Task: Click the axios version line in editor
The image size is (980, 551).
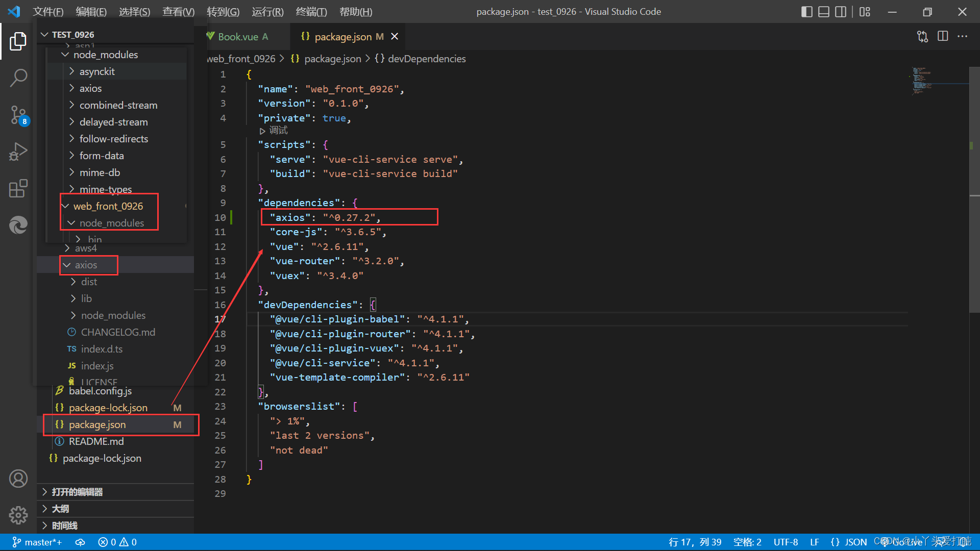Action: 326,217
